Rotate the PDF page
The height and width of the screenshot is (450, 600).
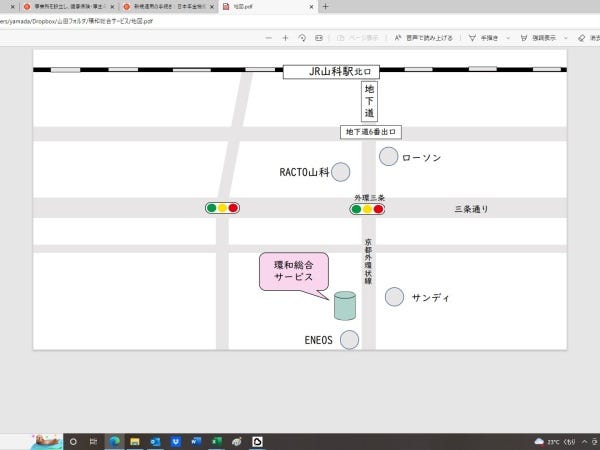point(302,38)
